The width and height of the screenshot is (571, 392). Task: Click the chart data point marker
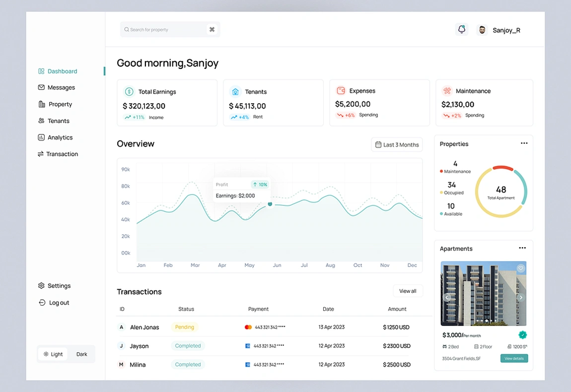(270, 204)
